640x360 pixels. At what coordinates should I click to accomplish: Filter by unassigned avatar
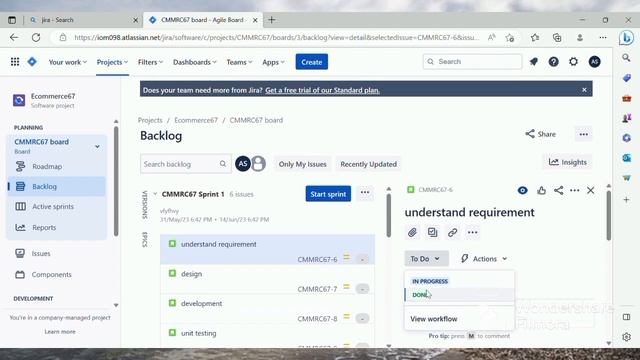pos(258,164)
